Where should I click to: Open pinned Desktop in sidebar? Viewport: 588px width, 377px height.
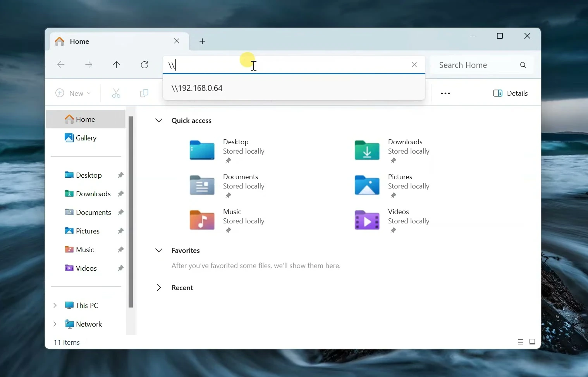tap(86, 175)
